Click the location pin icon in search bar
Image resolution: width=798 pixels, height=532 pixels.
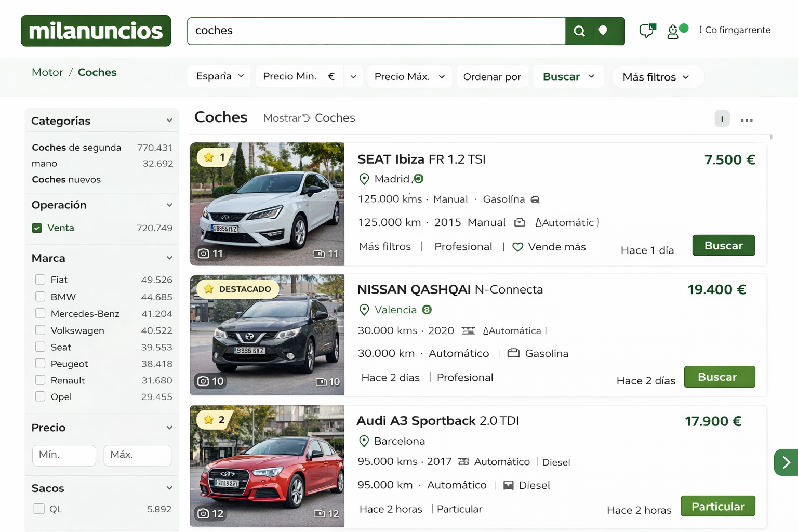(603, 31)
